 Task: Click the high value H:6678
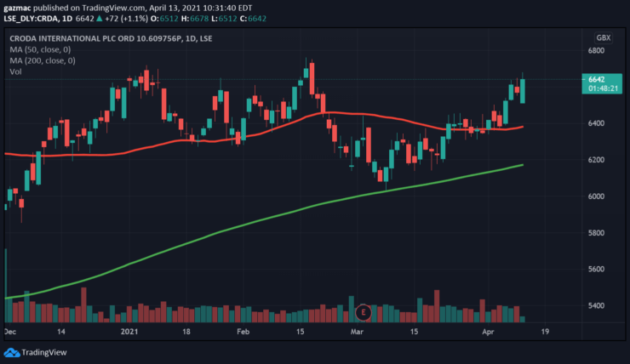195,19
